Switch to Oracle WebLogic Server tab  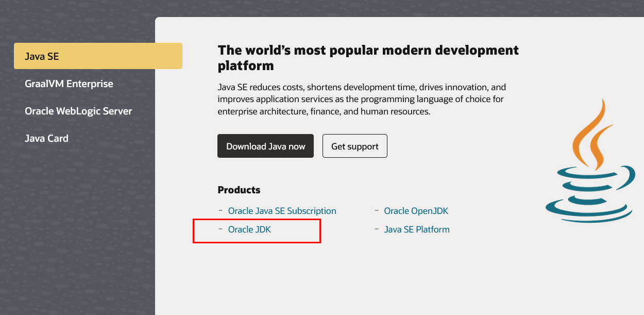point(78,111)
